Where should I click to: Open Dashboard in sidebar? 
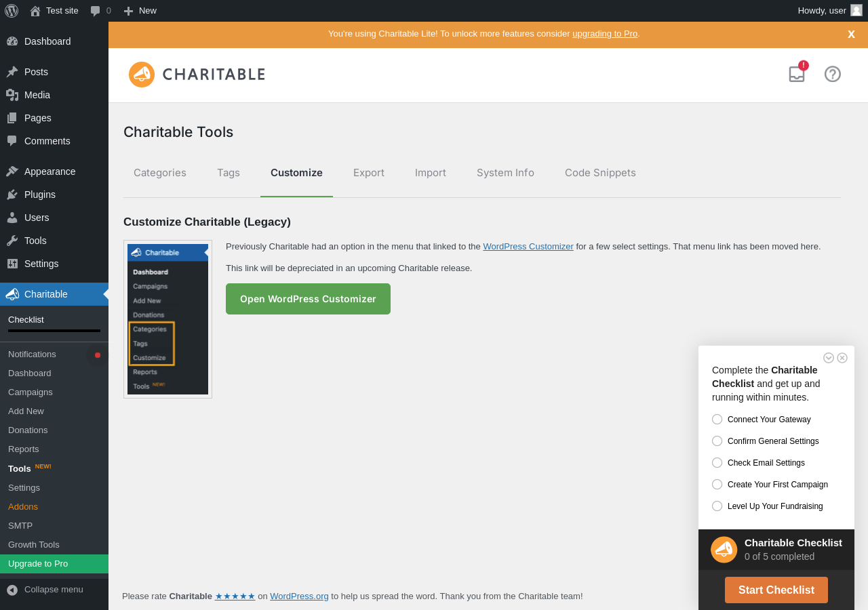click(x=54, y=41)
